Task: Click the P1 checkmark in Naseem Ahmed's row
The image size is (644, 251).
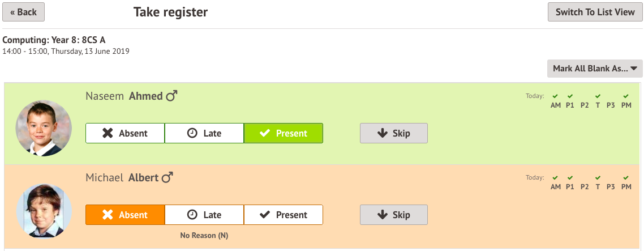Action: [570, 96]
